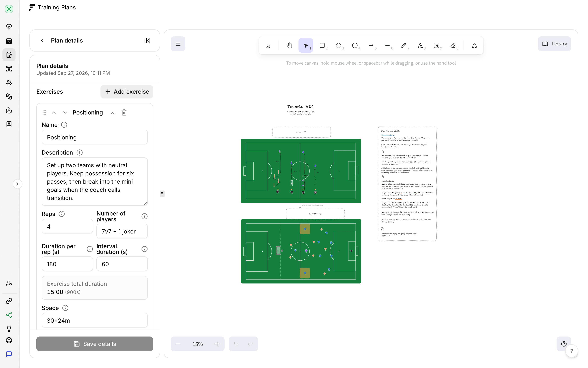Edit the exercise Name field
This screenshot has width=588, height=368.
[x=95, y=137]
